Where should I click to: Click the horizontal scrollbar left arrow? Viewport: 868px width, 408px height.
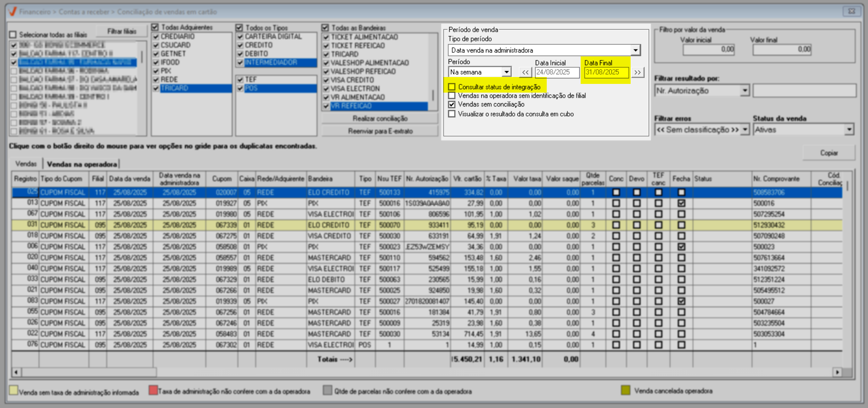[x=16, y=372]
